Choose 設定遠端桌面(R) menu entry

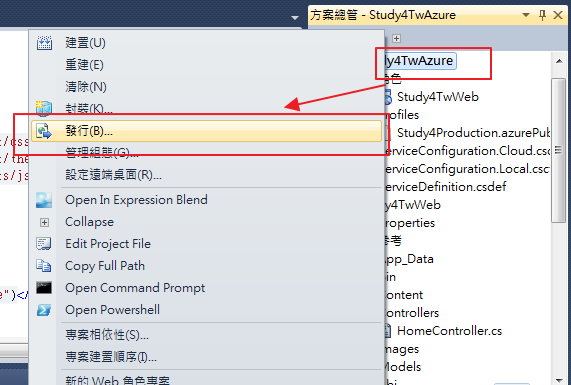tap(113, 175)
